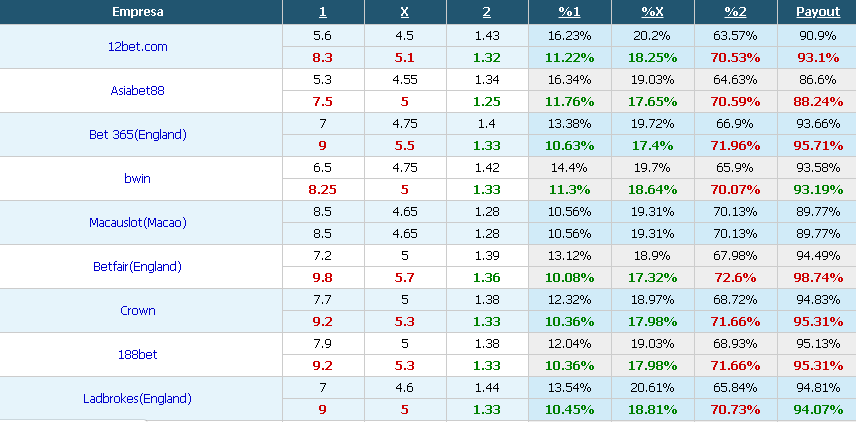The height and width of the screenshot is (422, 856).
Task: Sort table by %X column header
Action: point(652,12)
